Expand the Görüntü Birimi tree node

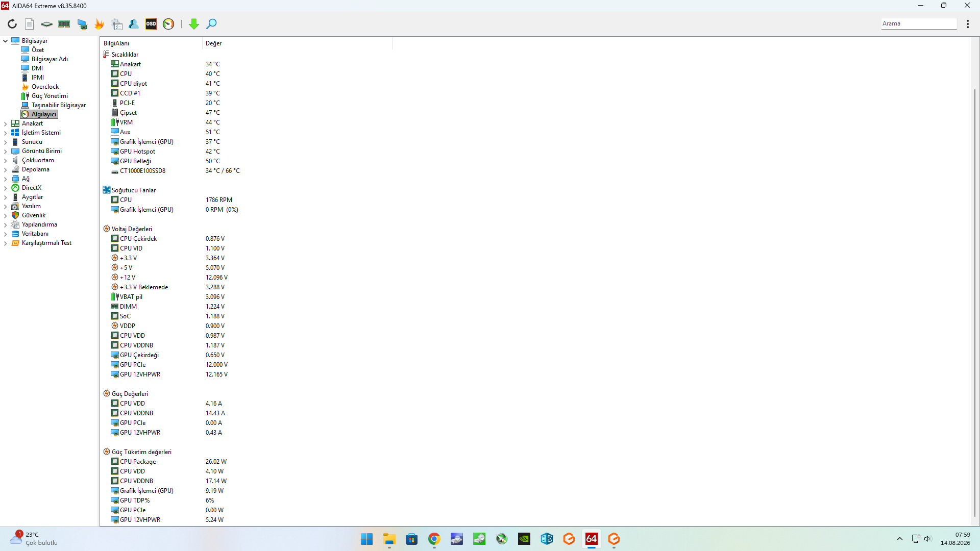(6, 151)
